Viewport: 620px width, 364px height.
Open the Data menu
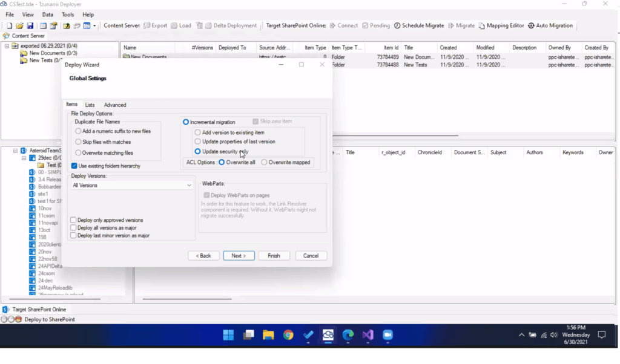click(x=47, y=15)
